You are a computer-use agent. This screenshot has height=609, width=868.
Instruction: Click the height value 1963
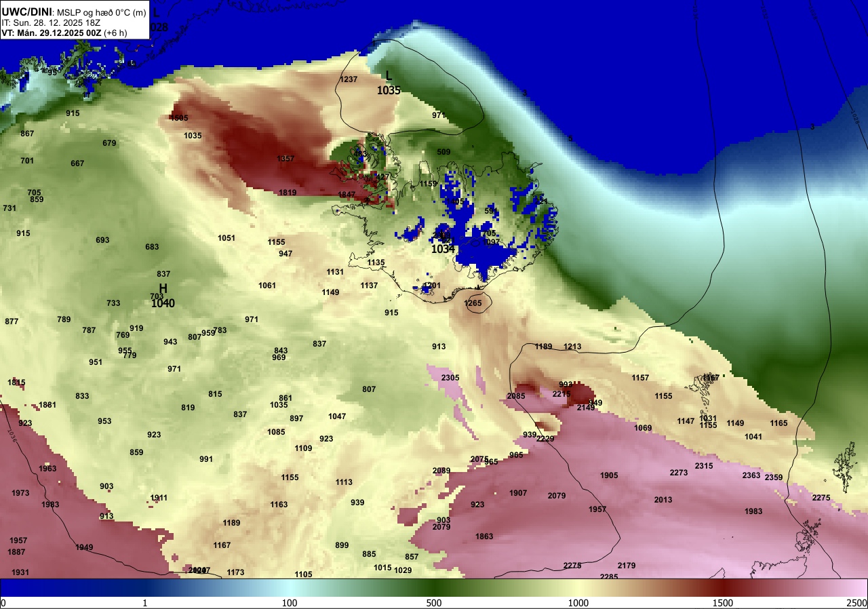(x=47, y=469)
